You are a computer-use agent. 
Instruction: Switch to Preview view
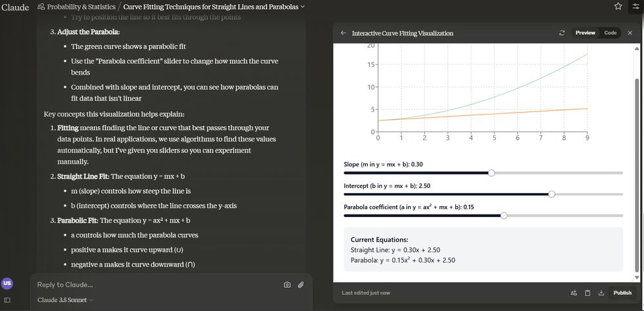click(585, 33)
